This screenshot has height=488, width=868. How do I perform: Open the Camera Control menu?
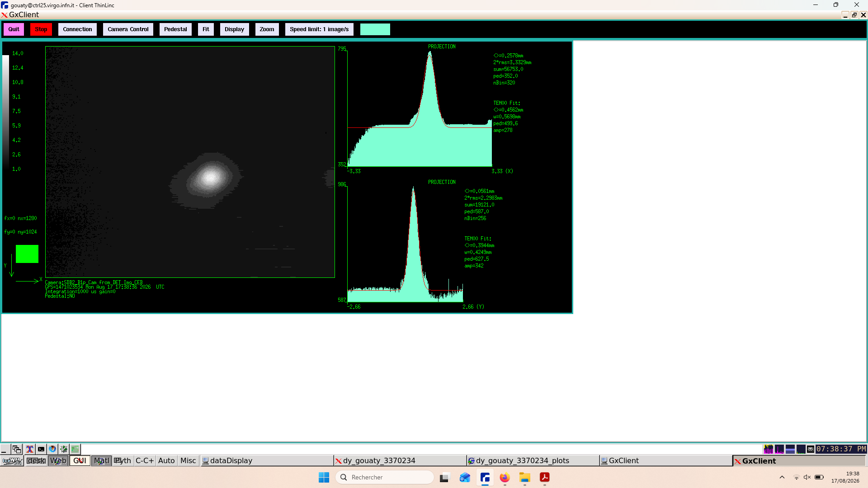(x=128, y=29)
